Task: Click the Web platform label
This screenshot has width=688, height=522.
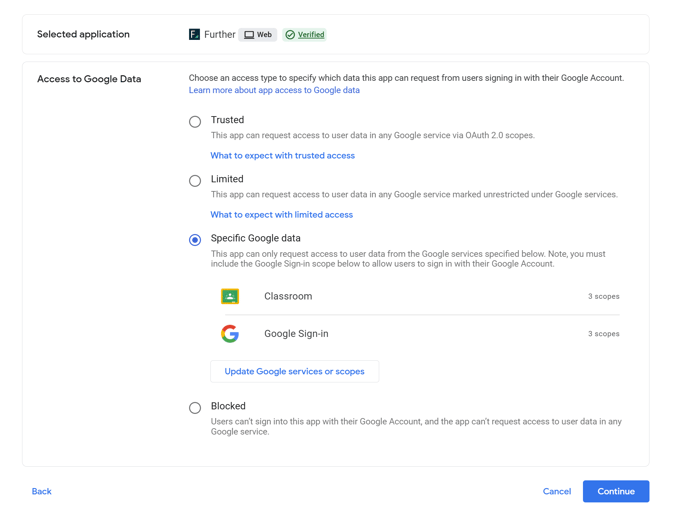Action: click(264, 35)
